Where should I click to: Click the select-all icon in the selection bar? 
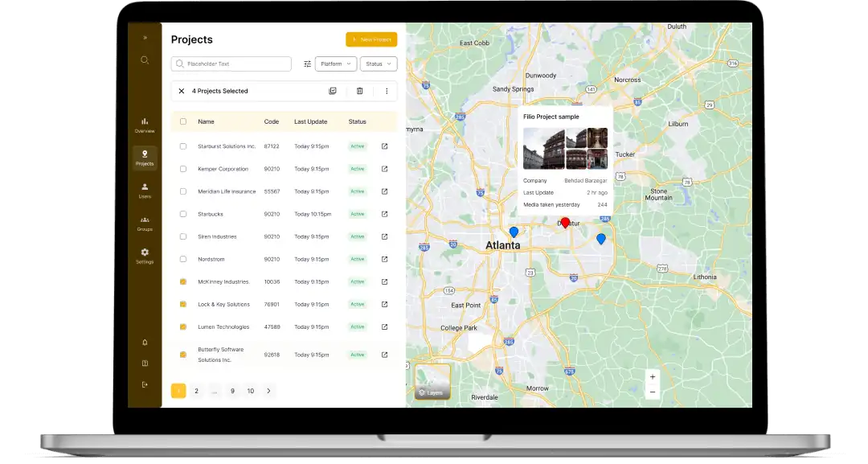click(x=333, y=91)
